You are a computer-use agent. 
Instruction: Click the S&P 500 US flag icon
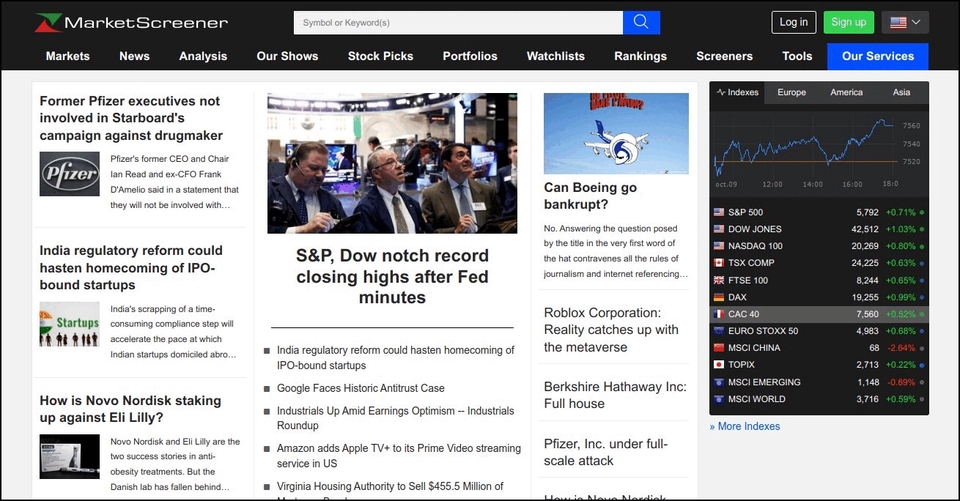tap(719, 213)
